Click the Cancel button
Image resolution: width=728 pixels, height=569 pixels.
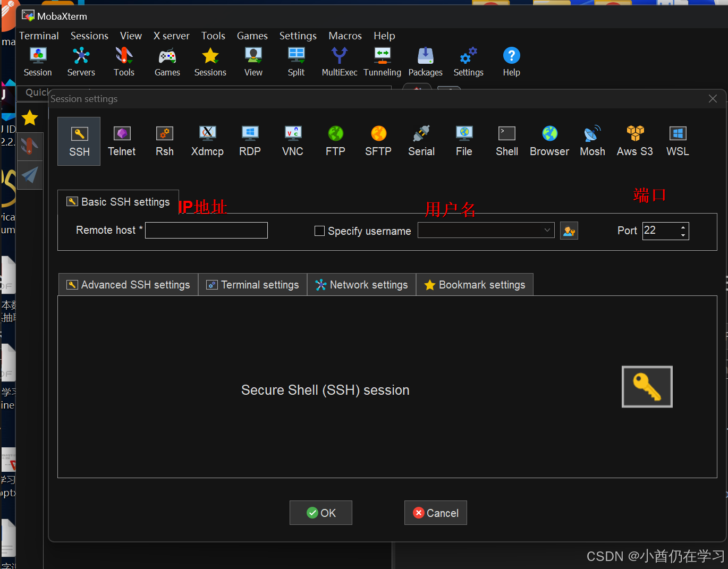pos(436,513)
